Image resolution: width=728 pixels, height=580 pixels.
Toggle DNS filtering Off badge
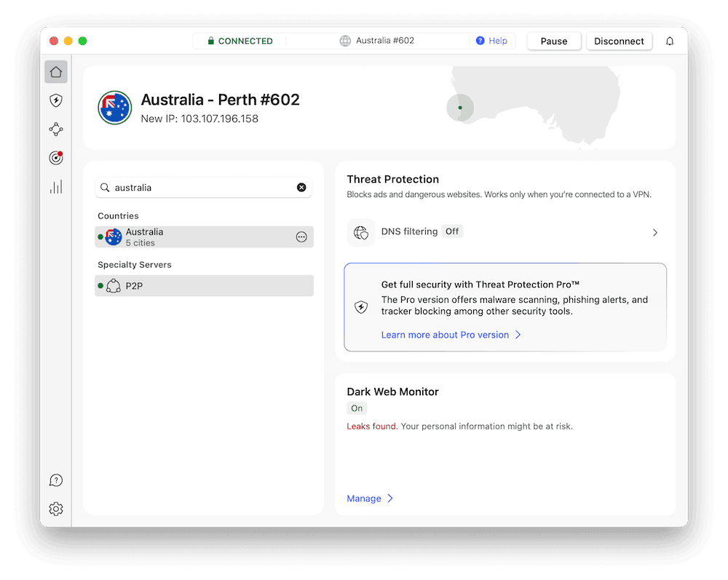(x=452, y=231)
